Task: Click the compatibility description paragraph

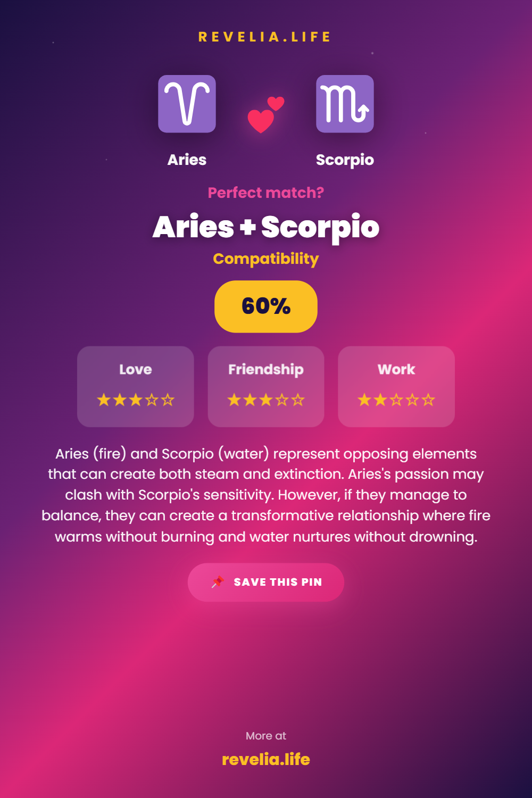Action: [266, 495]
